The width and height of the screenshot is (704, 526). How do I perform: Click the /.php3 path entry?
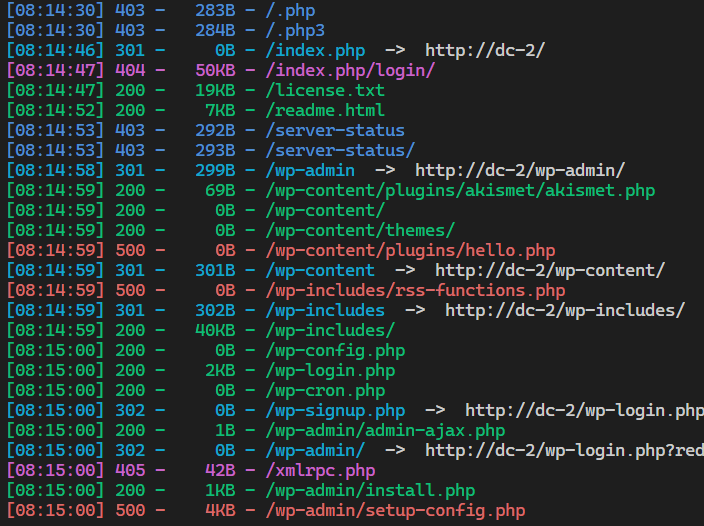295,31
